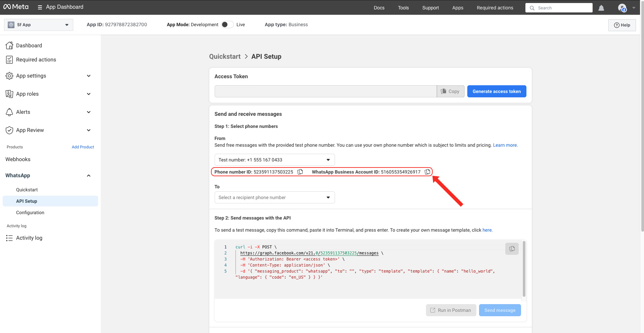Click the Sf App gear icon

click(x=11, y=25)
